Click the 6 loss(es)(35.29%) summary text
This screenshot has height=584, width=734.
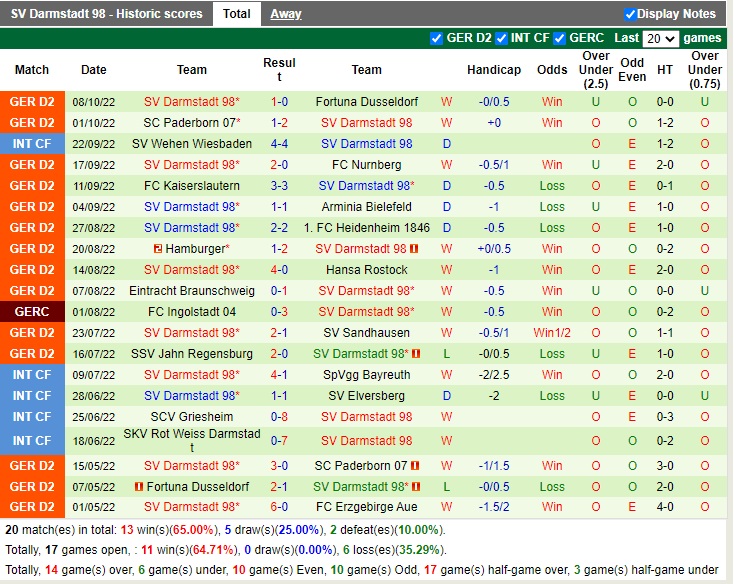(x=393, y=550)
